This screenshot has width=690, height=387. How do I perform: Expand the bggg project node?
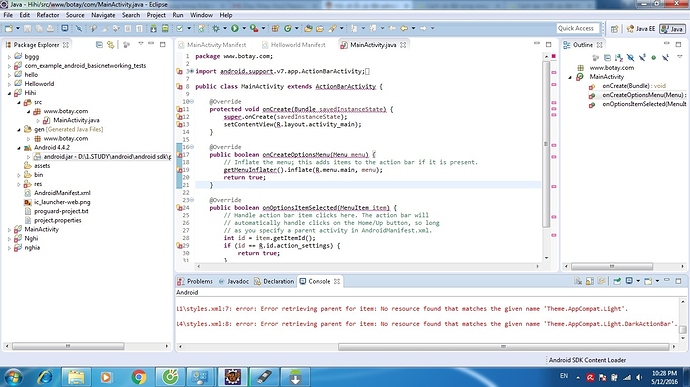(9, 57)
